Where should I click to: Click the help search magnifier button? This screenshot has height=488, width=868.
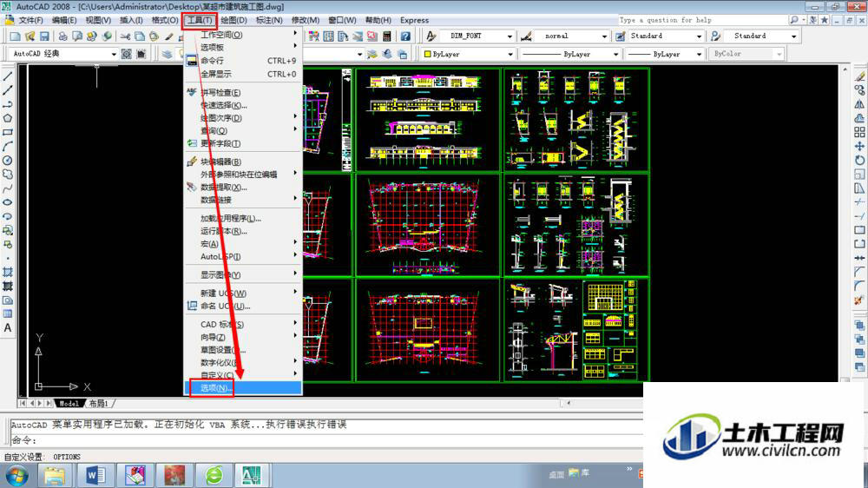[x=794, y=20]
